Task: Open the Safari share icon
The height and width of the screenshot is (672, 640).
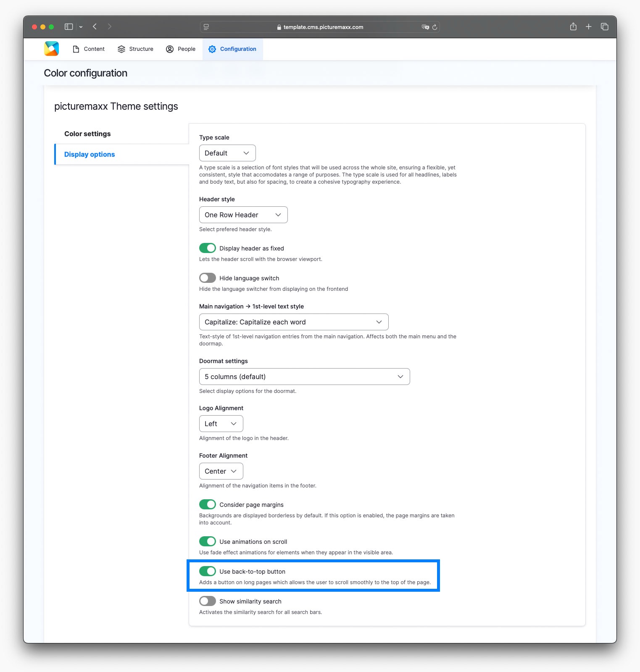Action: pyautogui.click(x=573, y=26)
